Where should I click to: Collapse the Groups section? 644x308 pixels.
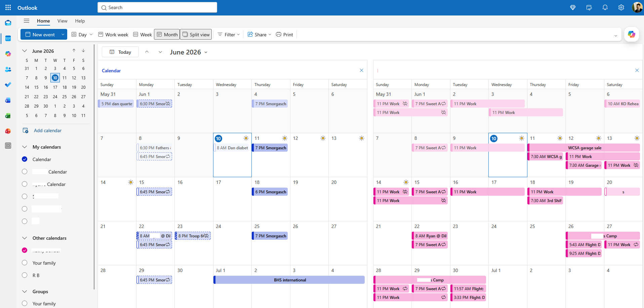(25, 292)
